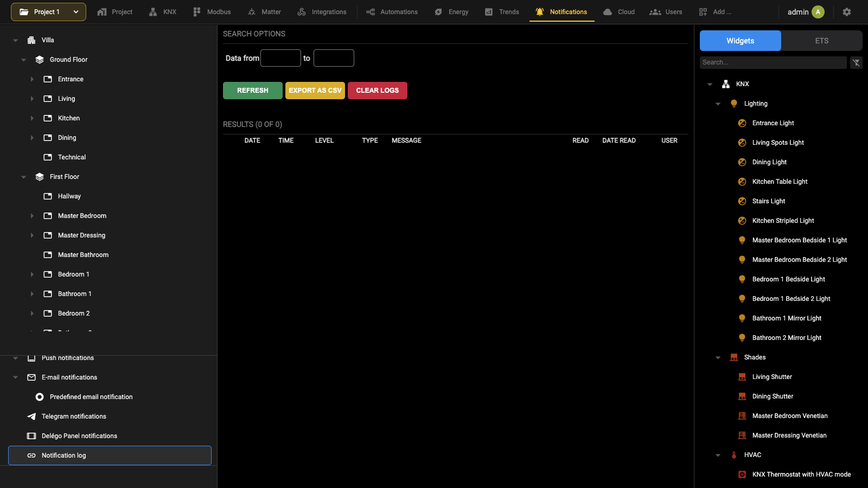Click the Ground Floor layers icon
Screen dimensions: 868x488
(x=40, y=60)
